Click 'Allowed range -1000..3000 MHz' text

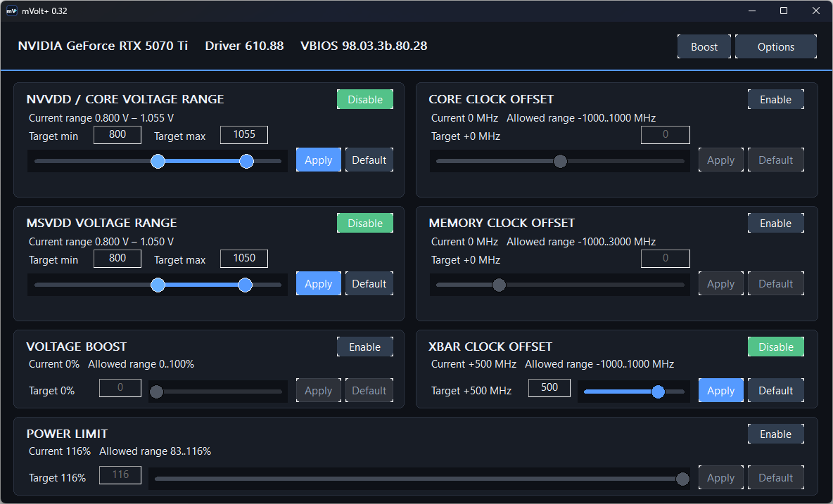(581, 241)
